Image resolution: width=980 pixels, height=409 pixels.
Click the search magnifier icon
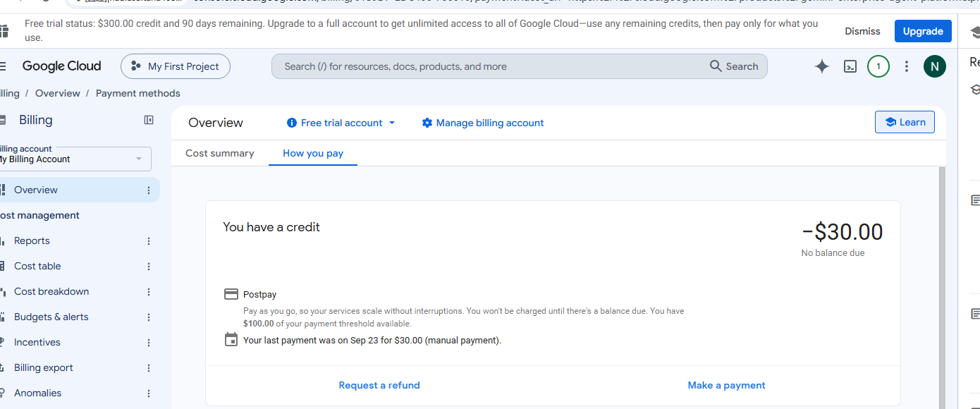click(716, 66)
